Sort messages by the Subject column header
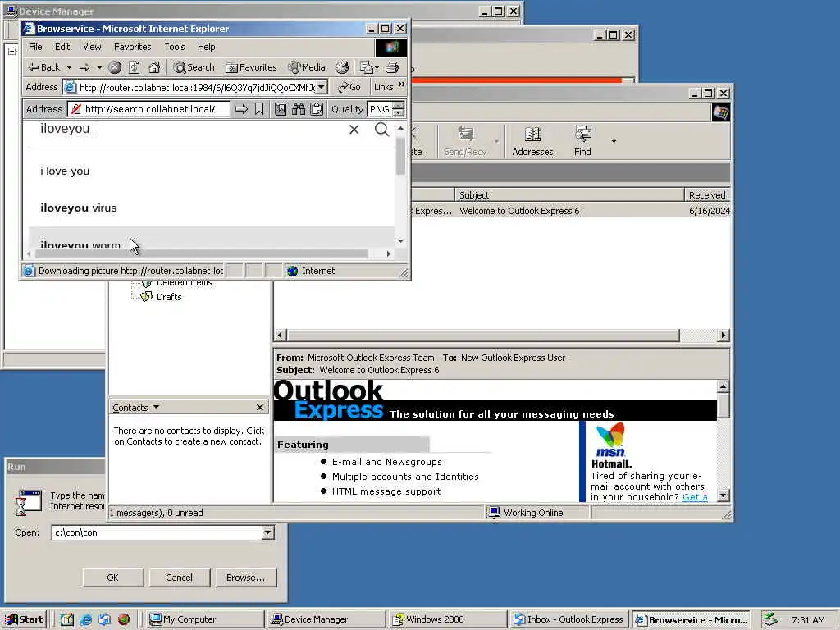The width and height of the screenshot is (840, 630). [569, 195]
